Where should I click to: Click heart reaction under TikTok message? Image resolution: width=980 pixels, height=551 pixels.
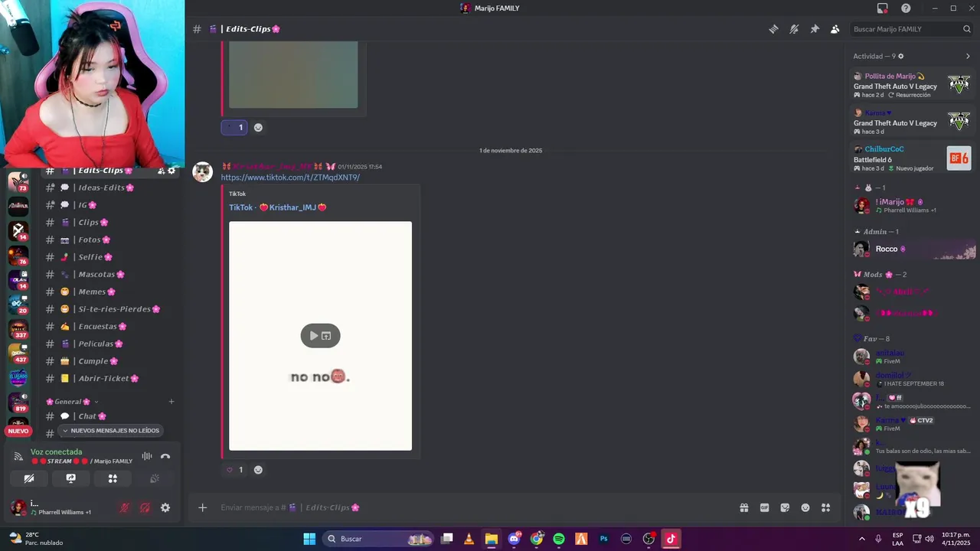click(x=234, y=470)
